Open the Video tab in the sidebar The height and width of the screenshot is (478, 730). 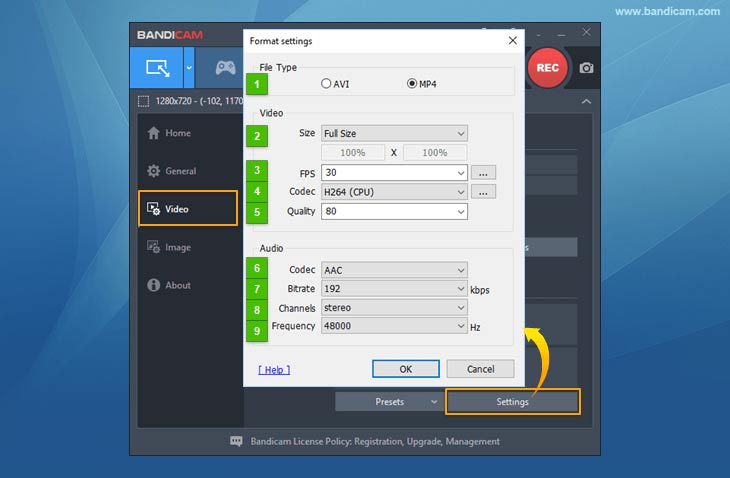tap(188, 209)
